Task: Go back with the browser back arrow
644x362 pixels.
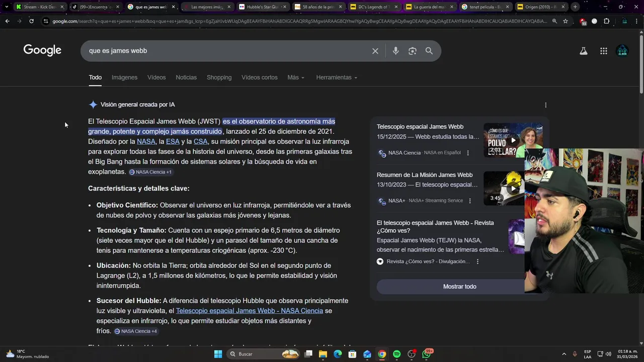Action: point(7,21)
